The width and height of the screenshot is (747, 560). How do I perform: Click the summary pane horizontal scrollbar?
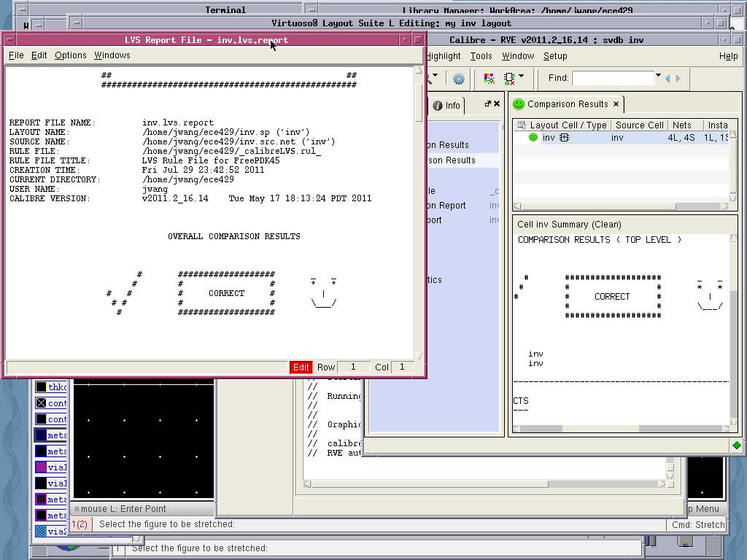(622, 429)
